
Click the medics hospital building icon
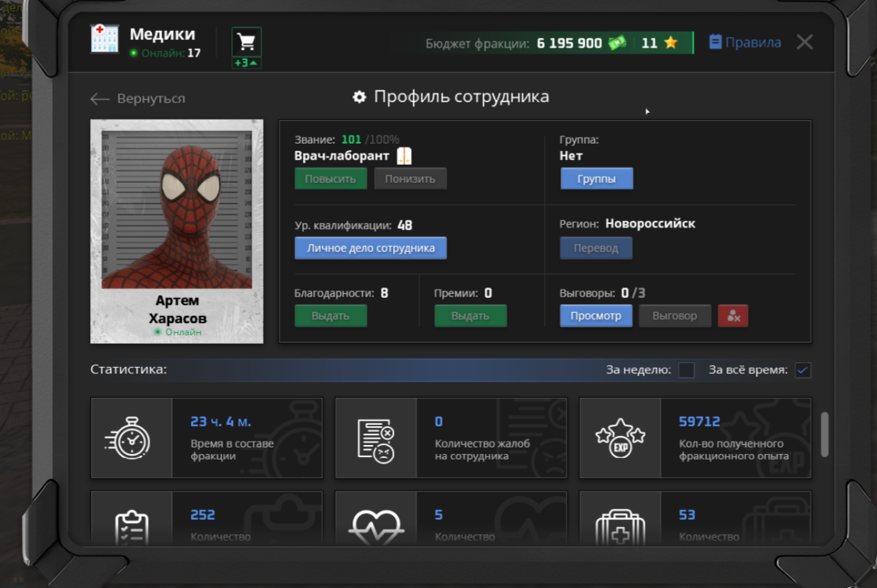(x=105, y=39)
